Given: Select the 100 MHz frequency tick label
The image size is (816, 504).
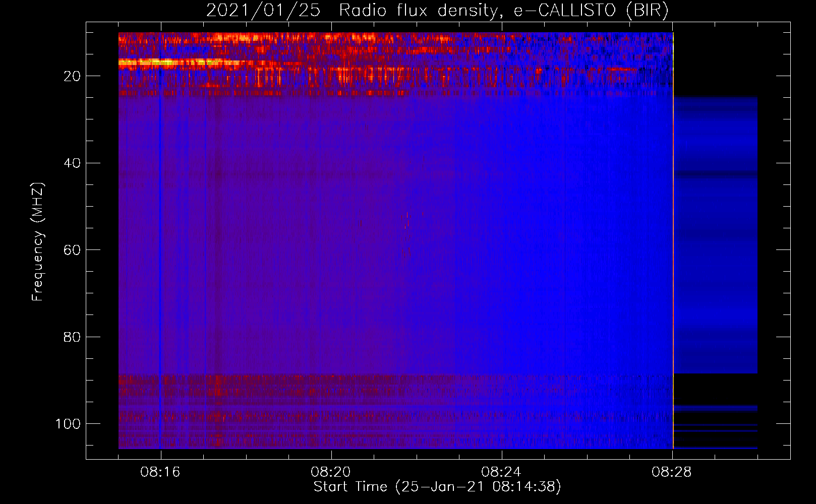Looking at the screenshot, I should 68,424.
